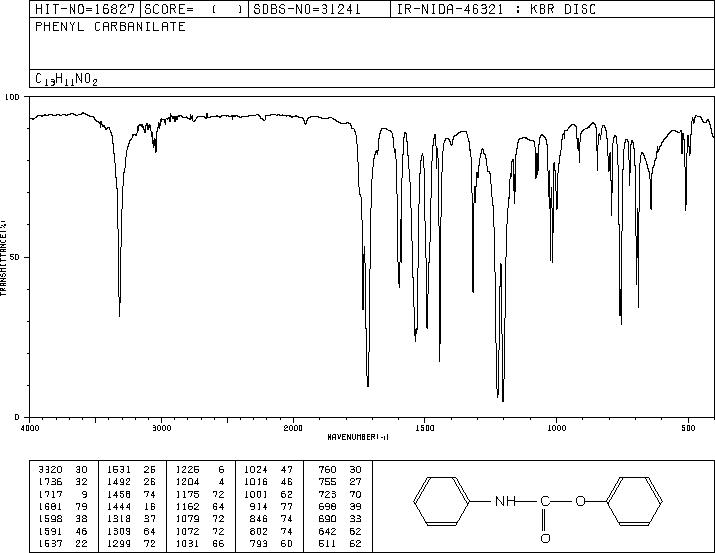The image size is (715, 553).
Task: Click peak table entry 1299
Action: (119, 544)
